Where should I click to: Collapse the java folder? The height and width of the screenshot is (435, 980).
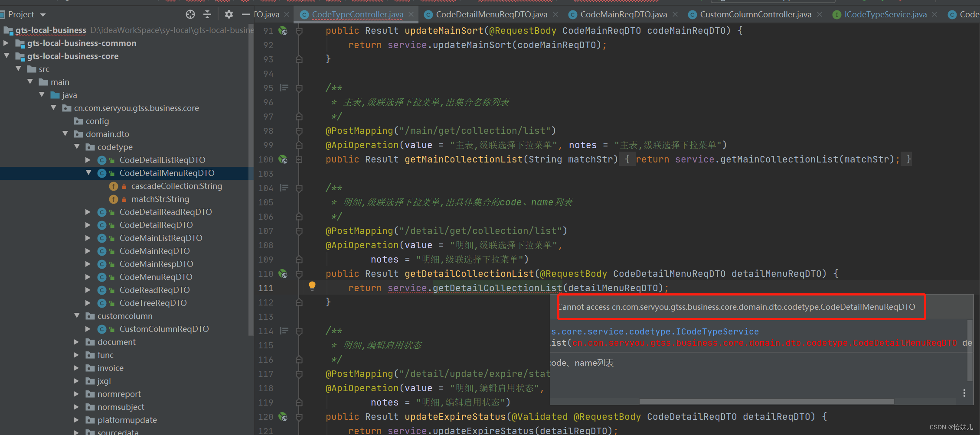click(x=42, y=95)
